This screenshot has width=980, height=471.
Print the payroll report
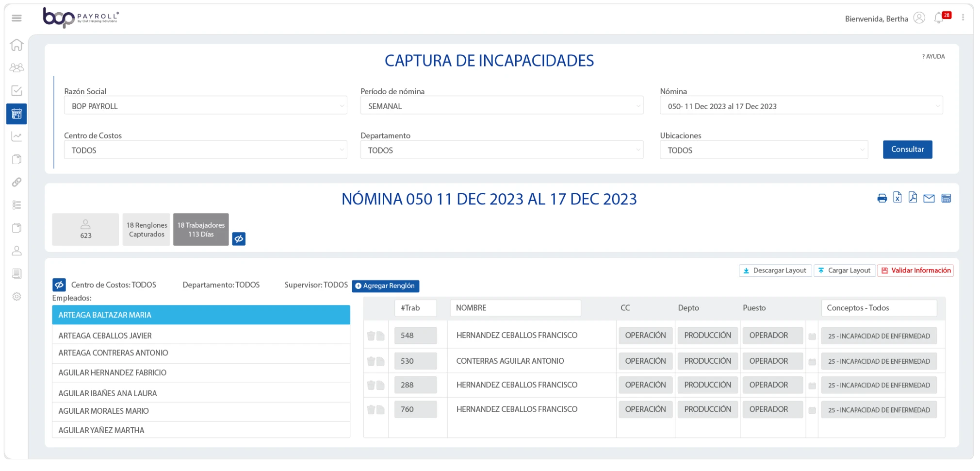click(882, 198)
